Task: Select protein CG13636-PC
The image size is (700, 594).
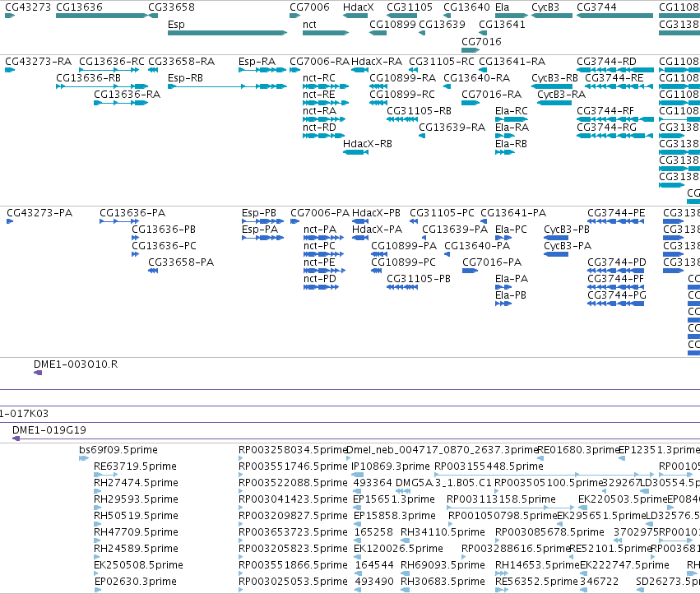Action: tap(135, 254)
